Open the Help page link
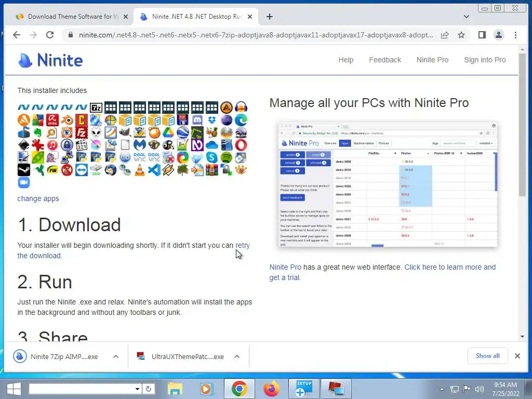The image size is (532, 399). pyautogui.click(x=345, y=60)
